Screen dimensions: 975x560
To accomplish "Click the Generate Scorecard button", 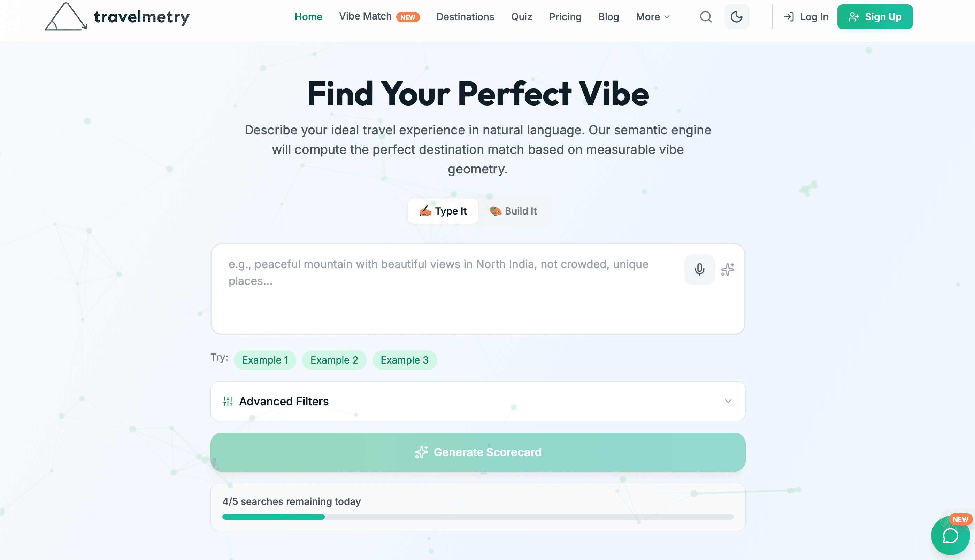I will (478, 452).
